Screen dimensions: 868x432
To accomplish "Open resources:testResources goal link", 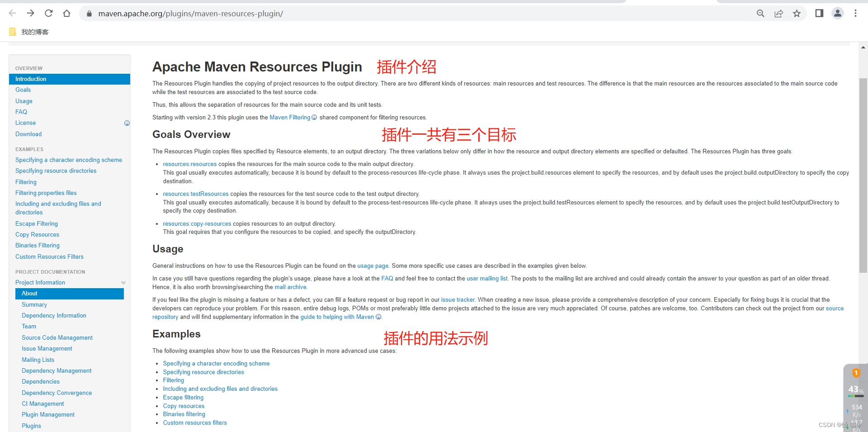I will pyautogui.click(x=196, y=194).
